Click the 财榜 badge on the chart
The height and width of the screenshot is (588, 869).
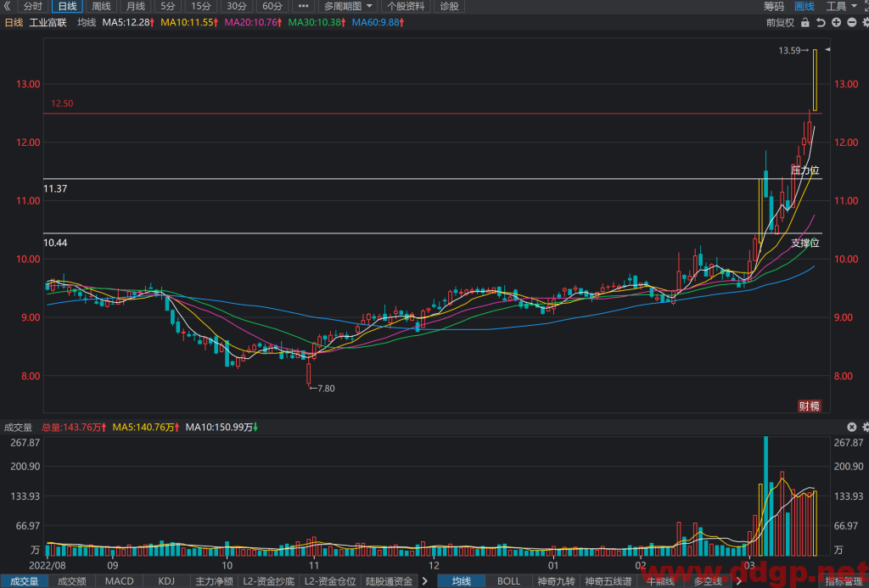click(x=809, y=406)
